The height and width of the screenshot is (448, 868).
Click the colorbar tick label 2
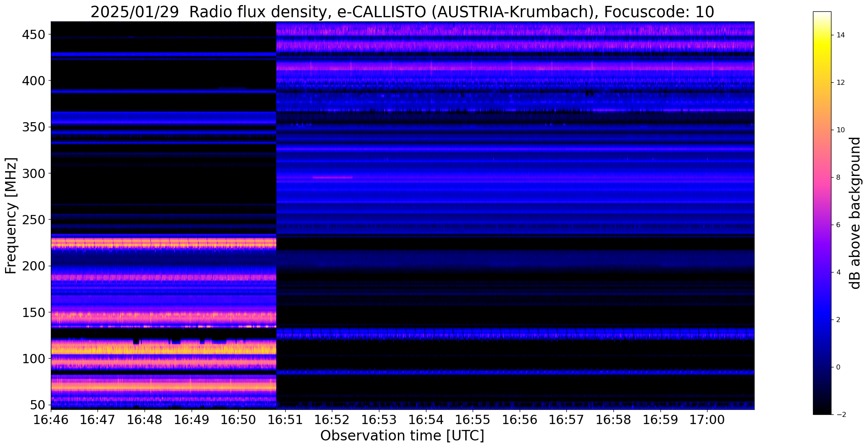tap(839, 320)
